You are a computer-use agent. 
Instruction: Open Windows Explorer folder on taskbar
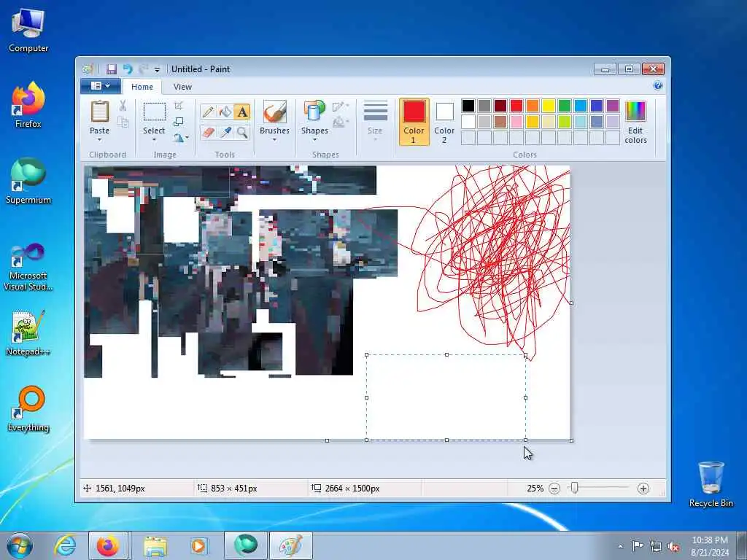[155, 545]
